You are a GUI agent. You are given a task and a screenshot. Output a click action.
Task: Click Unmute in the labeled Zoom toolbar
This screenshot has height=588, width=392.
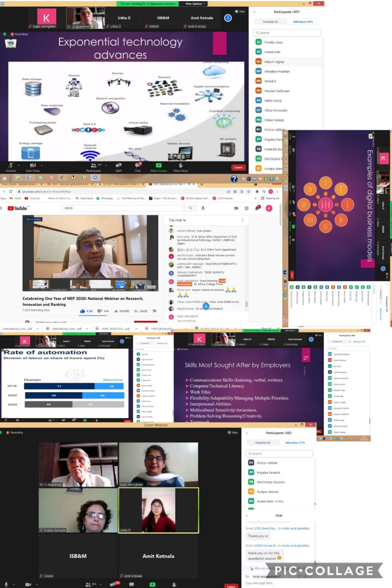[11, 166]
